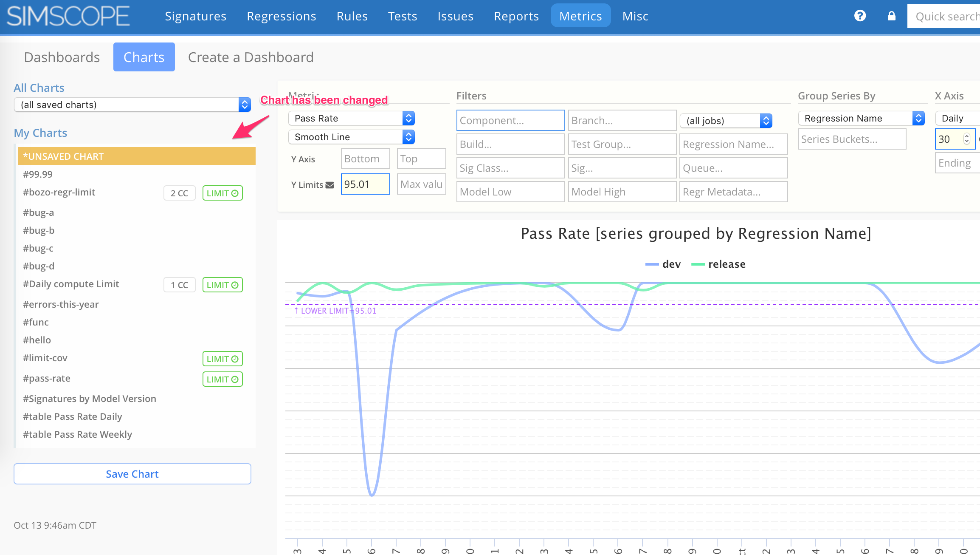Open the Pass Rate metric dropdown
Image resolution: width=980 pixels, height=555 pixels.
pyautogui.click(x=351, y=118)
